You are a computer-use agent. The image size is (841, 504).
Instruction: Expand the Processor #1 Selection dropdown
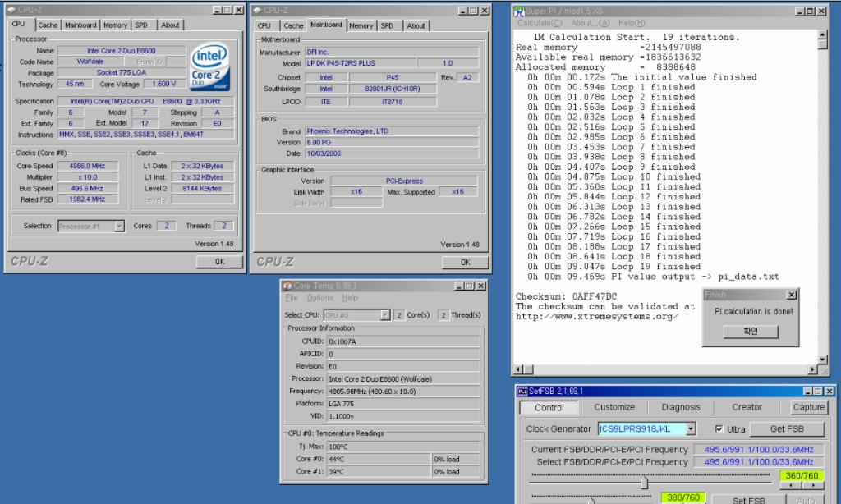pyautogui.click(x=119, y=227)
